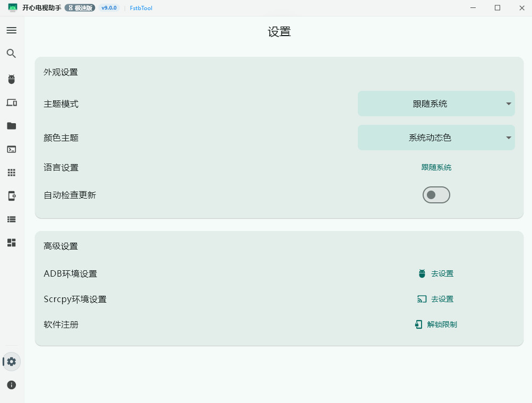Click the search magnifier sidebar icon
532x403 pixels.
12,53
